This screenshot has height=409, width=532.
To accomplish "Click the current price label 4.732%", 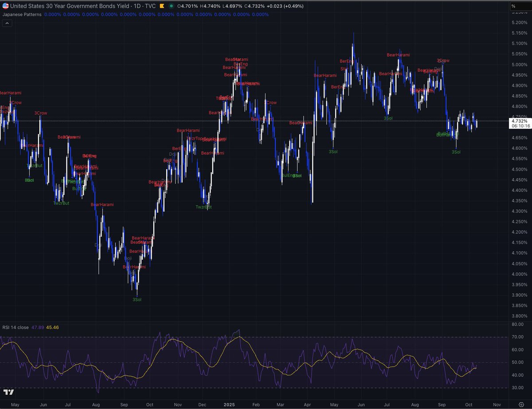I will pyautogui.click(x=519, y=121).
